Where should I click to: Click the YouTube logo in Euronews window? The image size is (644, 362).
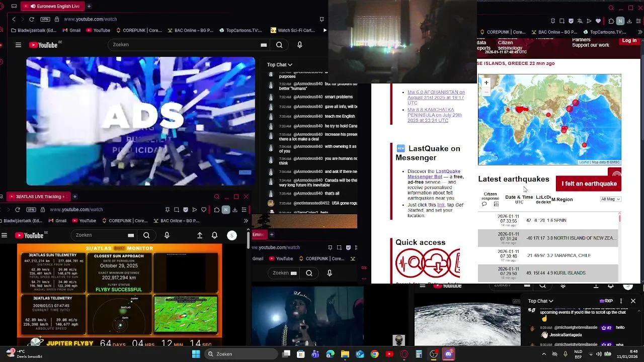coord(43,45)
